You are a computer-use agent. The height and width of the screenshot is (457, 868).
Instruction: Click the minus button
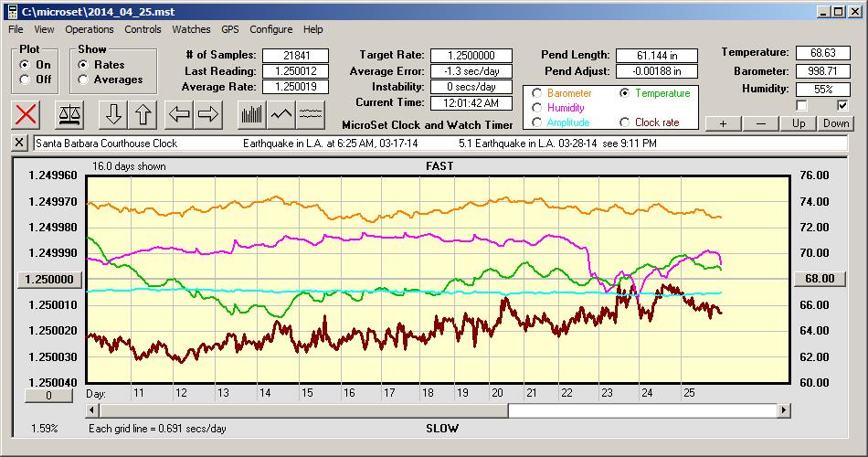[x=760, y=123]
